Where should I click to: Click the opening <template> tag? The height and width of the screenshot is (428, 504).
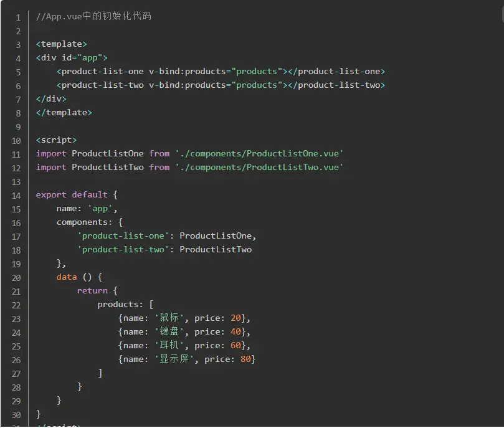[62, 44]
